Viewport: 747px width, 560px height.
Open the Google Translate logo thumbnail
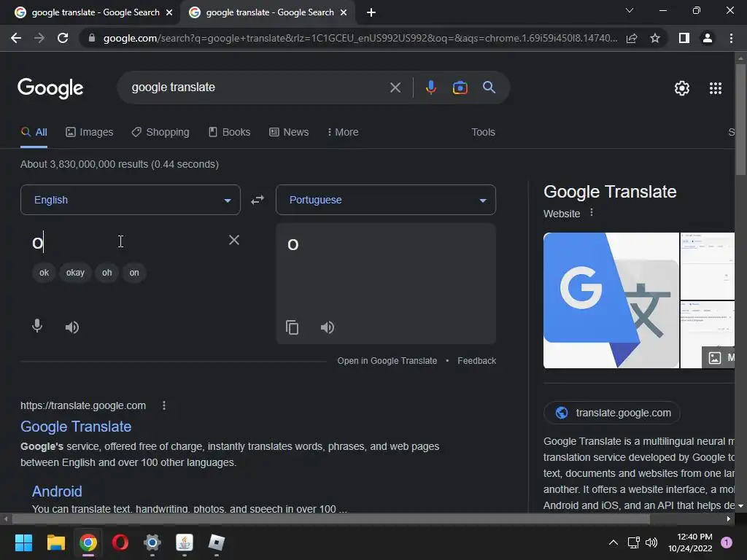click(x=611, y=300)
